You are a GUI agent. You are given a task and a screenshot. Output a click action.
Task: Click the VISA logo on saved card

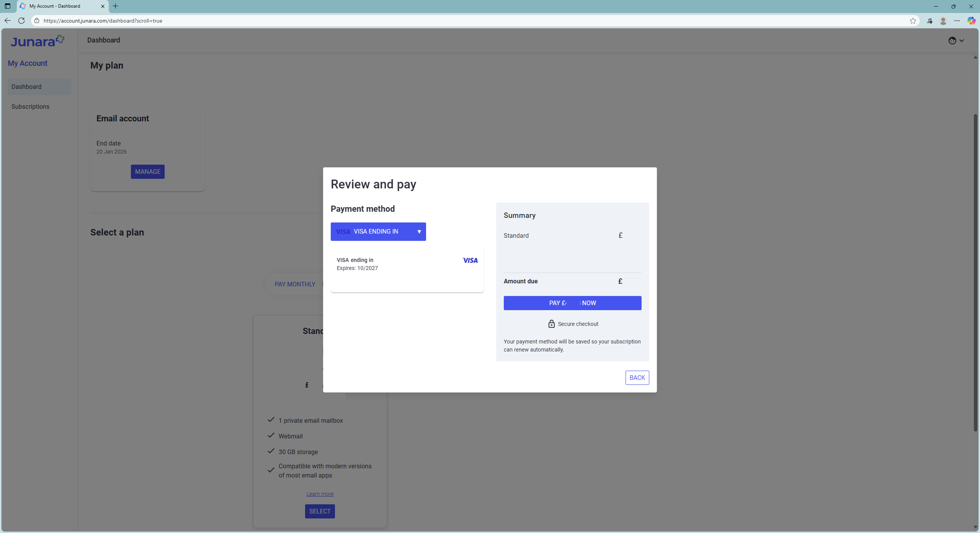470,260
